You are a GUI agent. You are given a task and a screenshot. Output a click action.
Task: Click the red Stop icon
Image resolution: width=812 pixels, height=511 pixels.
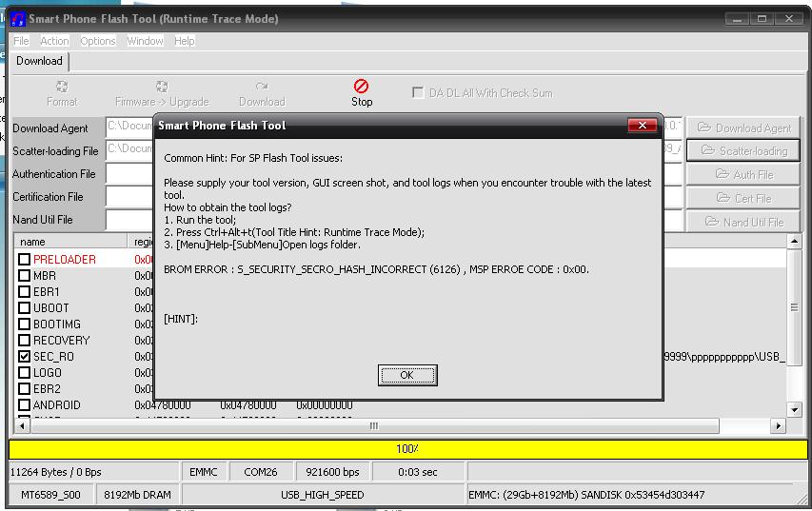(361, 86)
